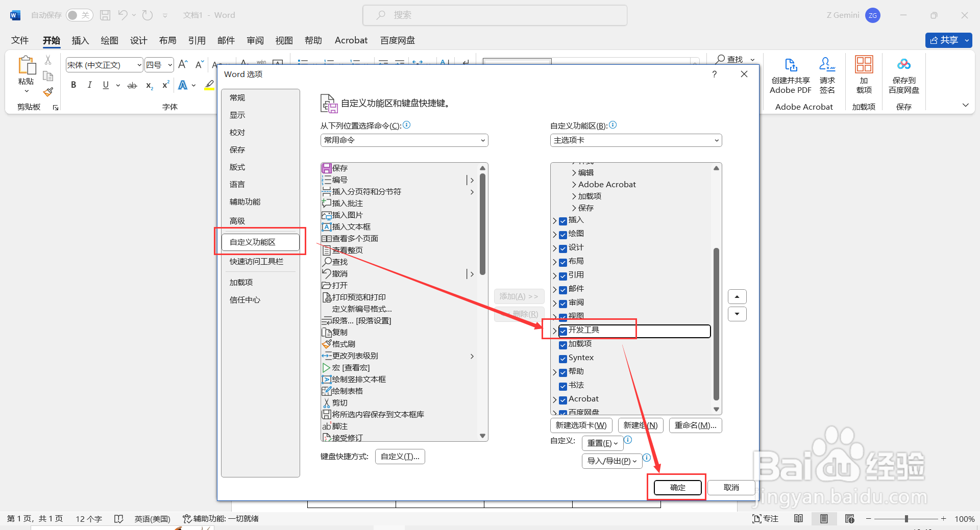This screenshot has height=530, width=980.
Task: Click Web Layout view icon in the status bar
Action: tap(849, 519)
